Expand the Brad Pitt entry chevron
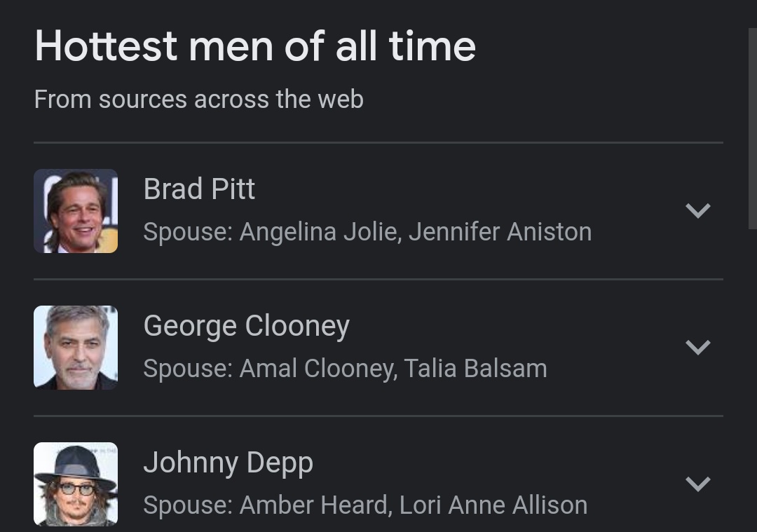 pos(697,210)
